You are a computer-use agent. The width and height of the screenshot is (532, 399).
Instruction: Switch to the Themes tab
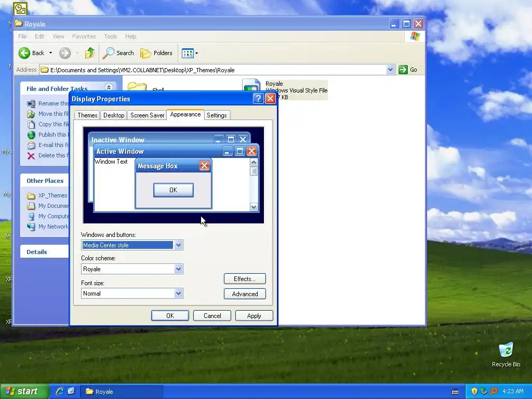tap(87, 115)
